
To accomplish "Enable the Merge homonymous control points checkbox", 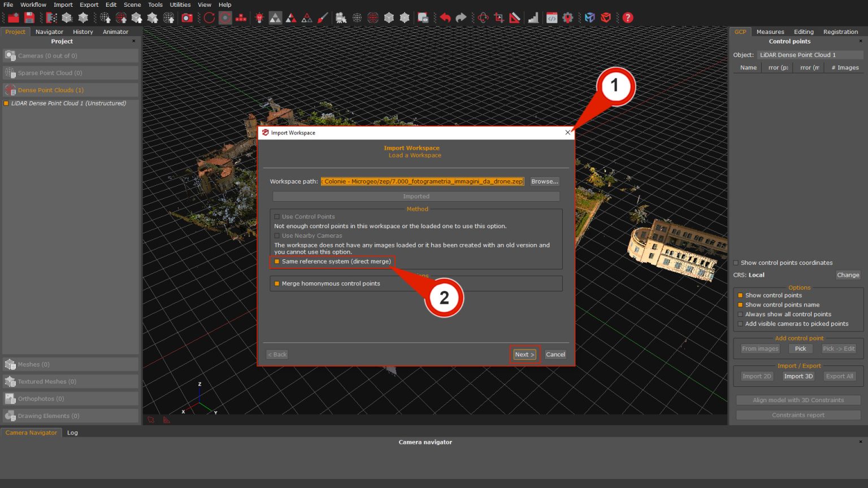I will pos(276,284).
